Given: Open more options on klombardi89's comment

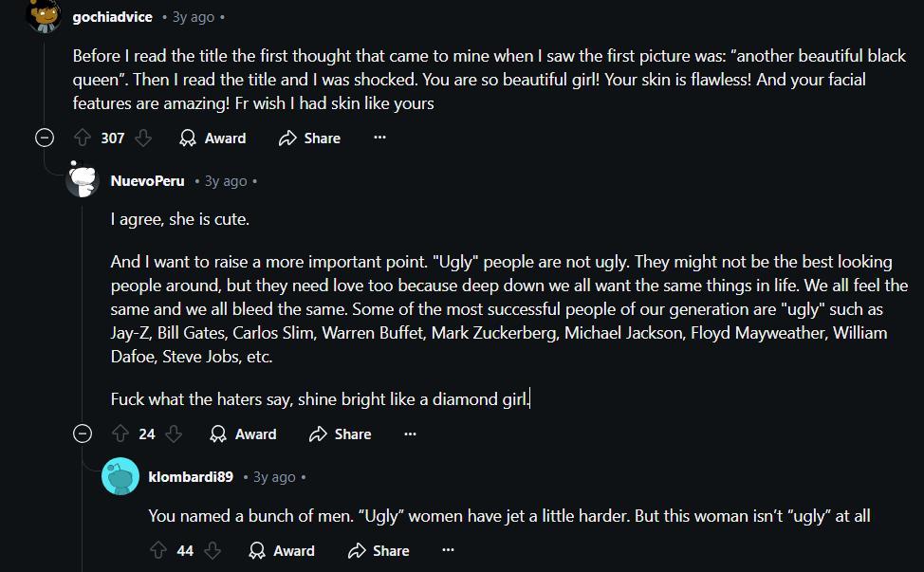Looking at the screenshot, I should [448, 551].
